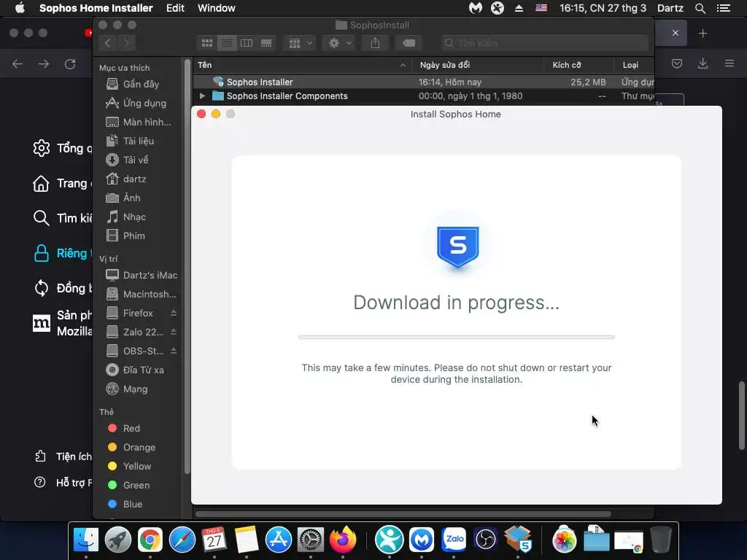Open the Edit menu
This screenshot has height=560, width=747.
click(175, 8)
